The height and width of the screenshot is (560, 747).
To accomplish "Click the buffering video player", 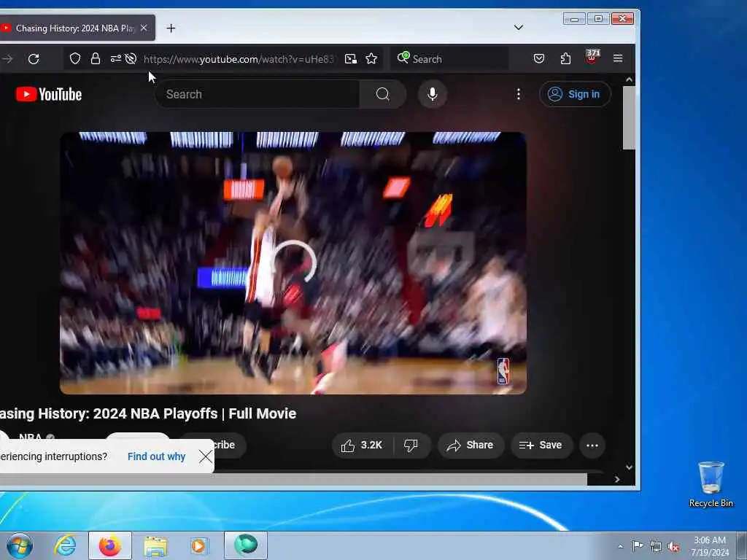I will pyautogui.click(x=293, y=262).
